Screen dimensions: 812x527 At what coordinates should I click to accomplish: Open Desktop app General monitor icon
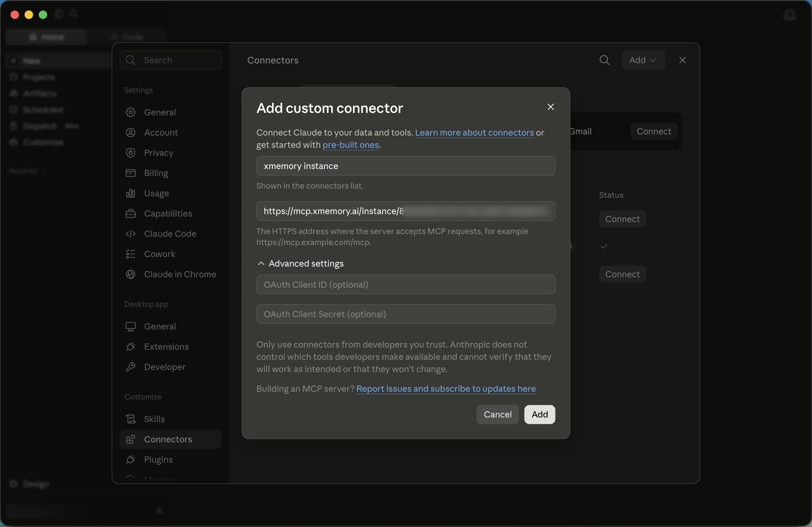click(130, 326)
